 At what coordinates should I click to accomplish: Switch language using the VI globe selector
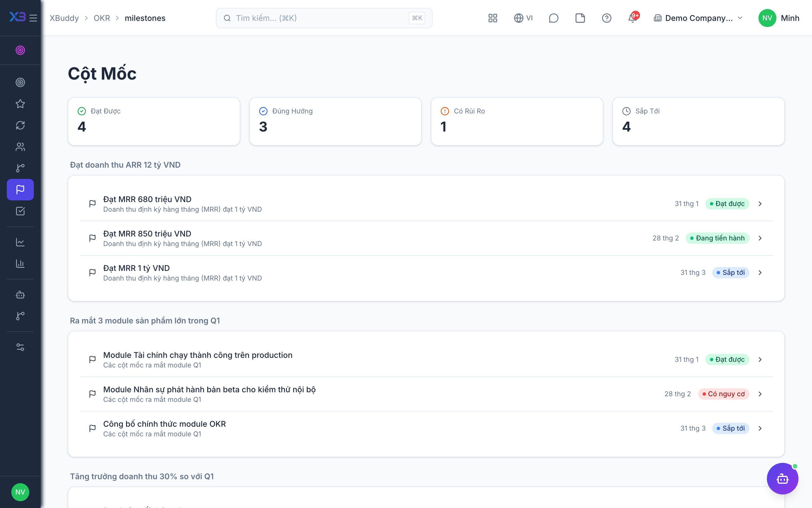(524, 18)
